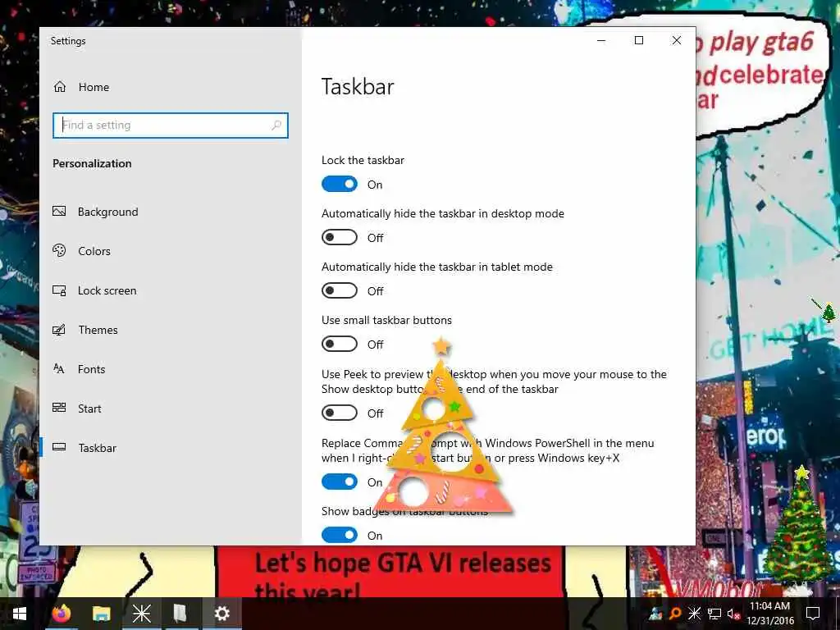Open the Colors settings page
Image resolution: width=840 pixels, height=630 pixels.
171,251
